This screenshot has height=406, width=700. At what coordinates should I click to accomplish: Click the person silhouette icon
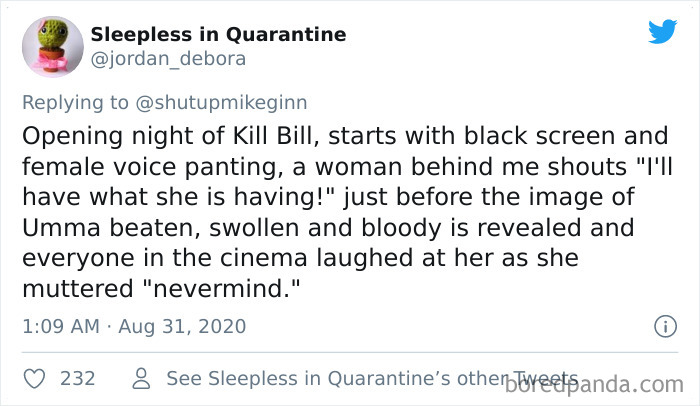point(141,378)
